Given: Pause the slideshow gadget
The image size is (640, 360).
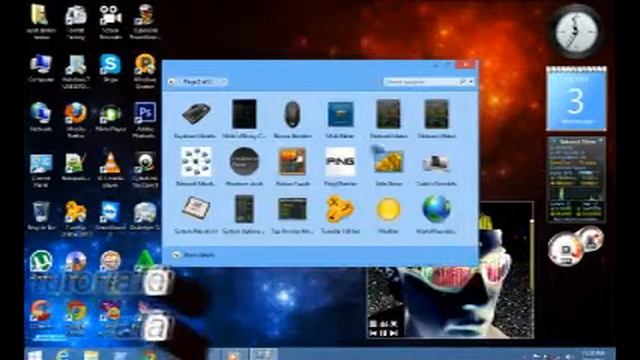Looking at the screenshot, I should (x=383, y=333).
